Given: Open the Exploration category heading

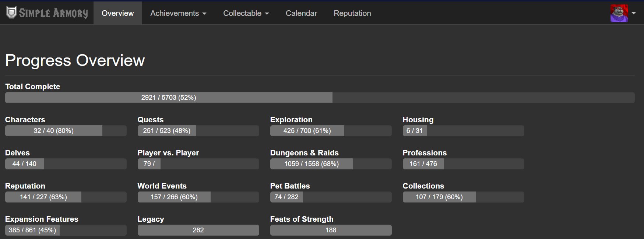Looking at the screenshot, I should (x=291, y=120).
